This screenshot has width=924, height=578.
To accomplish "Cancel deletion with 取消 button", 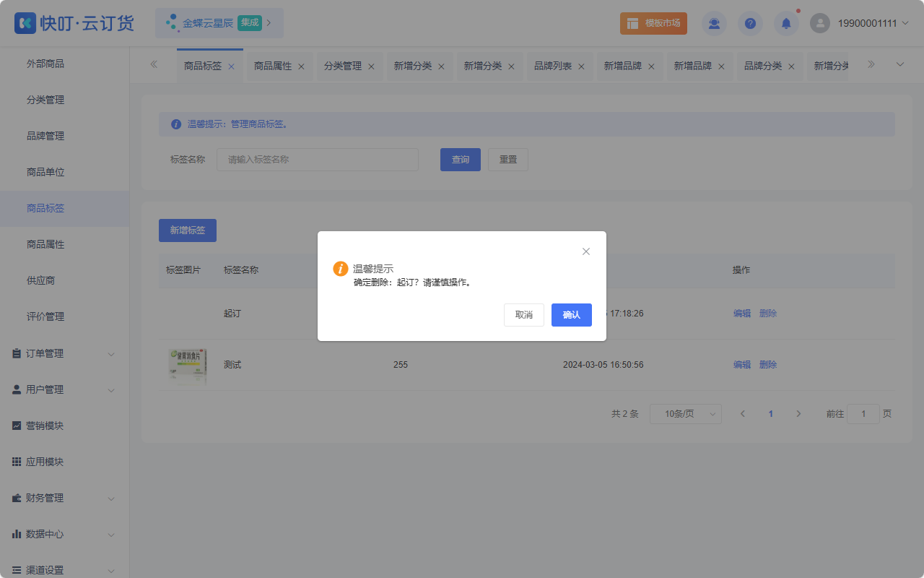I will coord(524,315).
